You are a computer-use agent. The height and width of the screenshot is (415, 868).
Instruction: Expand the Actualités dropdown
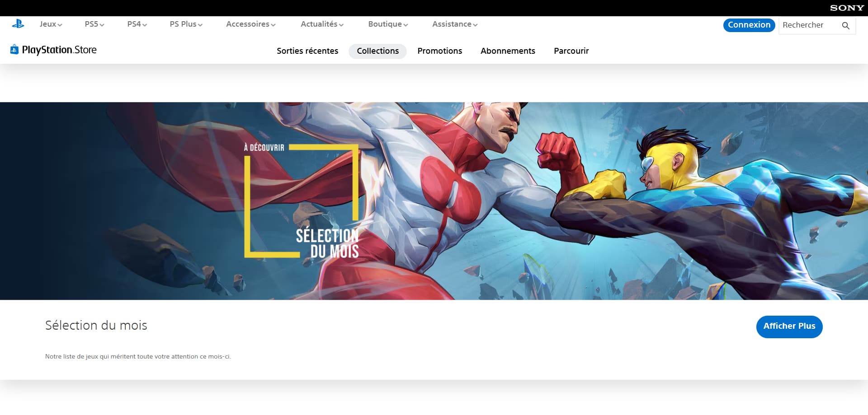pyautogui.click(x=322, y=24)
